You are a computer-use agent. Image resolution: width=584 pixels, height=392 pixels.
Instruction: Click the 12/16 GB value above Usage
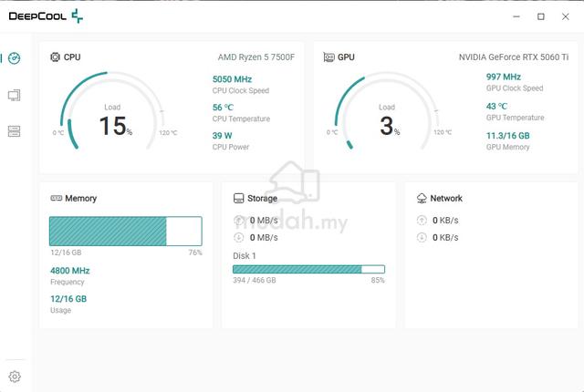(68, 299)
